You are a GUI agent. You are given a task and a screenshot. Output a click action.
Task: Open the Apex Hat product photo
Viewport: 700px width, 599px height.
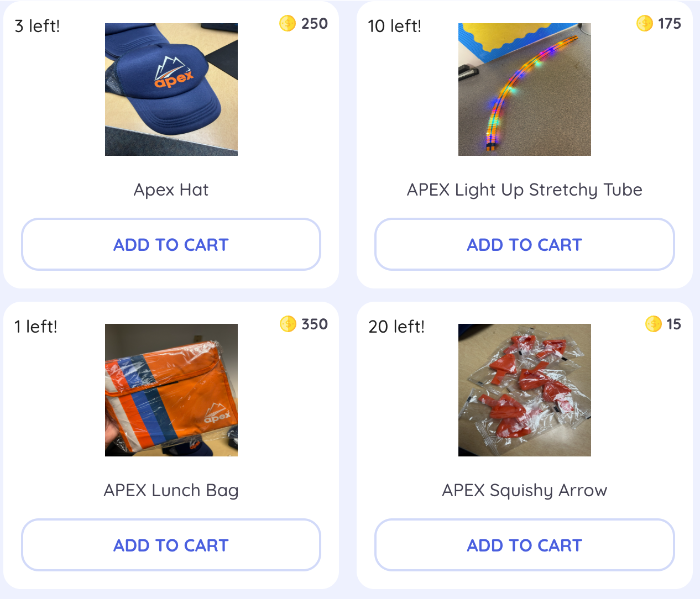click(171, 90)
